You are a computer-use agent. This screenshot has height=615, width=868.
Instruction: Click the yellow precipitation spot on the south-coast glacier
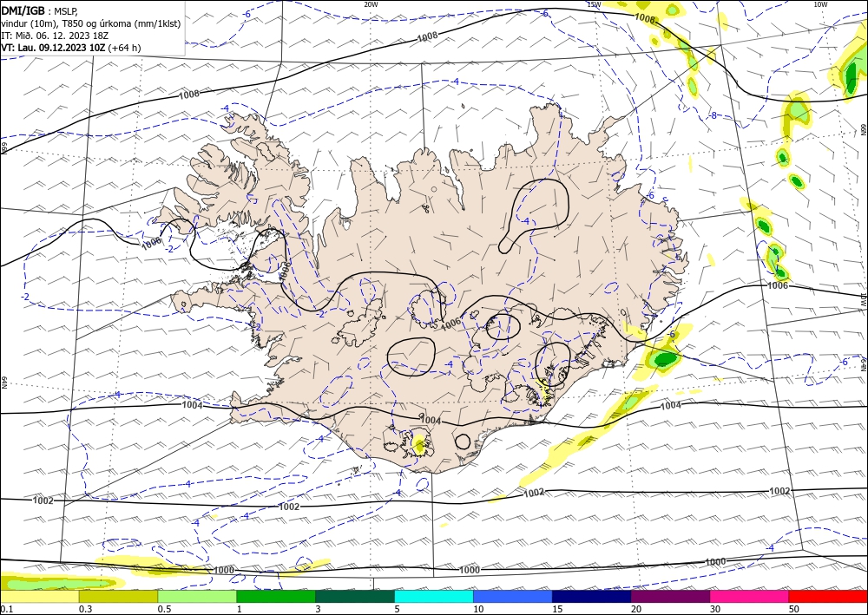pos(419,443)
